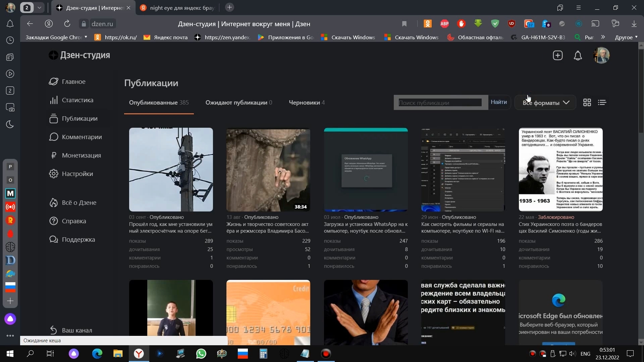644x362 pixels.
Task: Open the Настройки section
Action: 78,174
